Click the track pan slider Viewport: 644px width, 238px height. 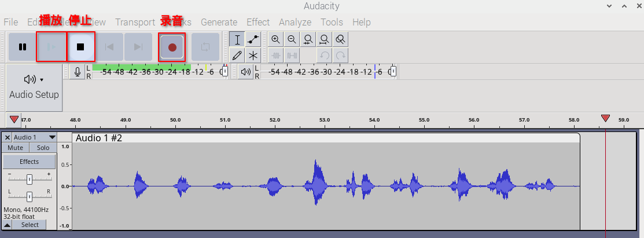click(29, 196)
